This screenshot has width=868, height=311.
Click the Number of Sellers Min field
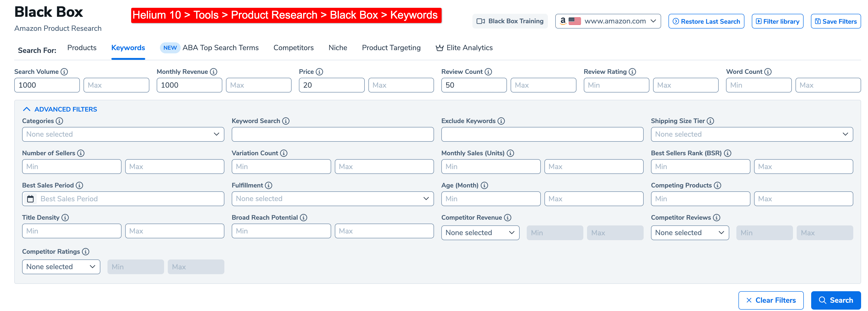(x=71, y=167)
